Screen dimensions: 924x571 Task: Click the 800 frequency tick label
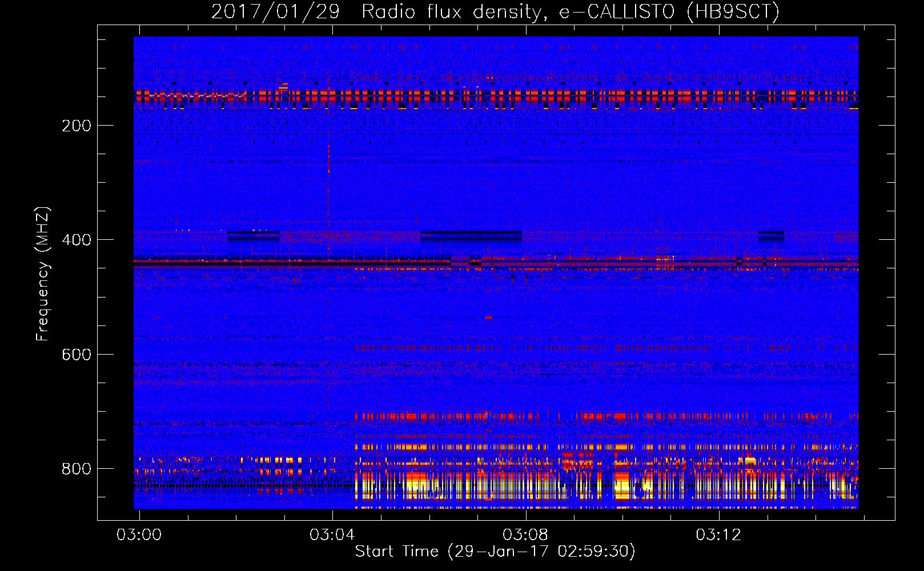click(77, 469)
